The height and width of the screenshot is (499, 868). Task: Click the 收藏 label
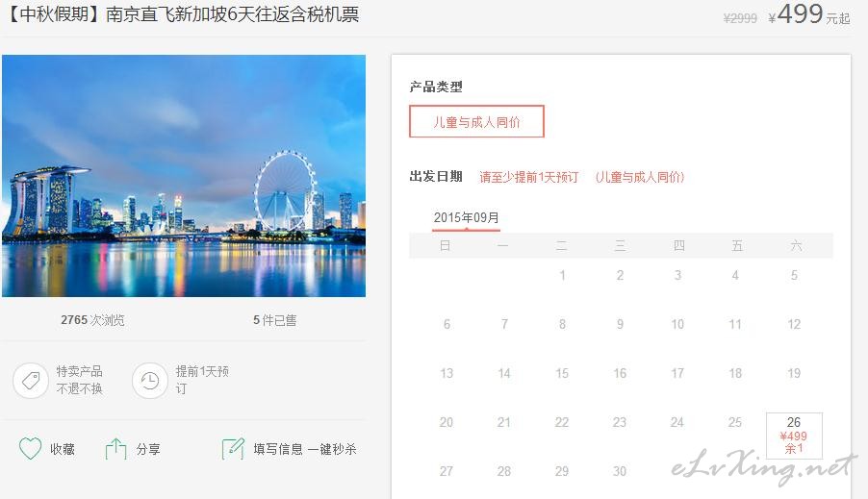[63, 449]
